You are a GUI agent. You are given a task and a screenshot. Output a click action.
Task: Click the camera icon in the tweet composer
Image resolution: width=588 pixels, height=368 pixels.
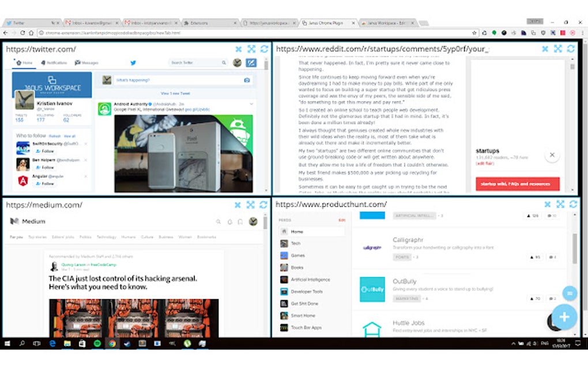246,80
